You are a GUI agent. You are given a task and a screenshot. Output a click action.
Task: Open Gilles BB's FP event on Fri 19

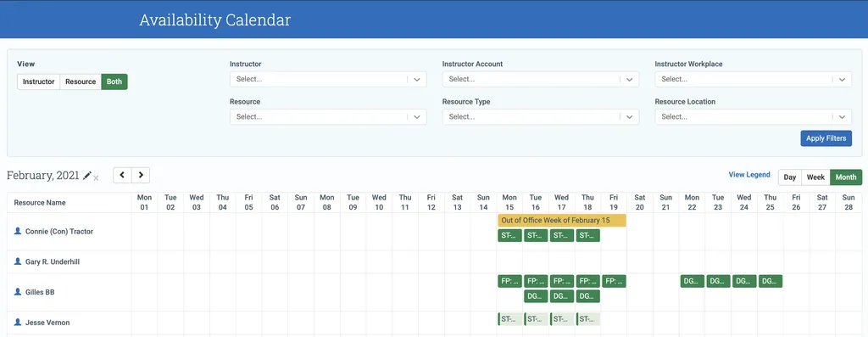coord(614,281)
